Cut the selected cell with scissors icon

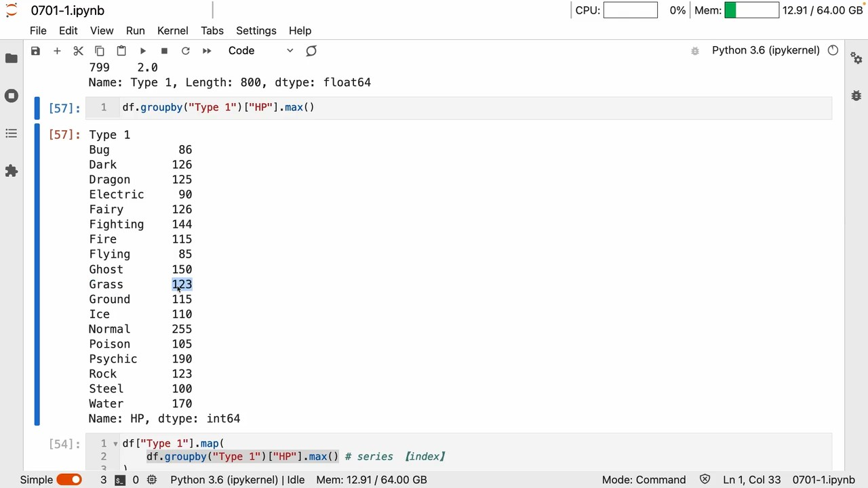[x=78, y=51]
